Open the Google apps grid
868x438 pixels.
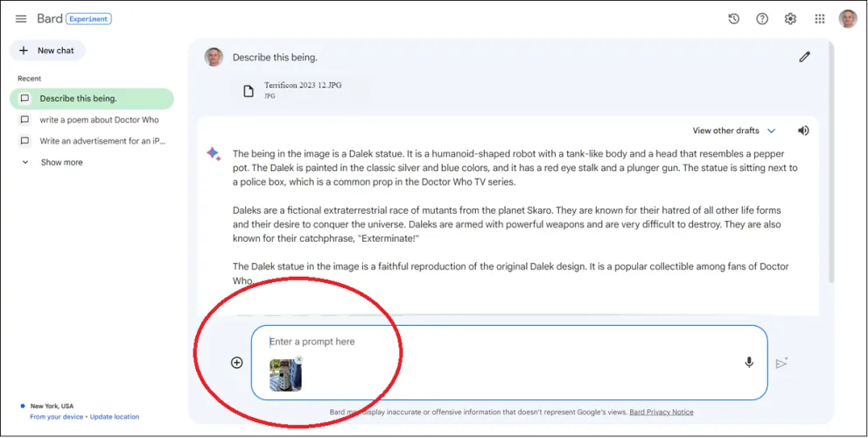[x=820, y=19]
